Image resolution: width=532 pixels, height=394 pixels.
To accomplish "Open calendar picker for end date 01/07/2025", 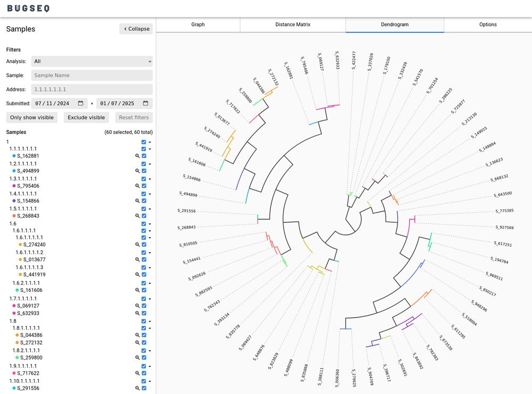I will (146, 103).
